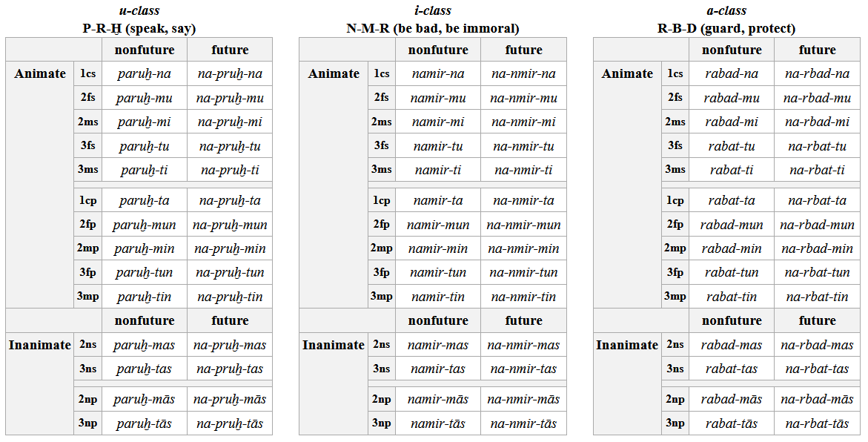The width and height of the screenshot is (868, 442).
Task: Select the "na-pruḫ-tun" cell
Action: (x=230, y=272)
